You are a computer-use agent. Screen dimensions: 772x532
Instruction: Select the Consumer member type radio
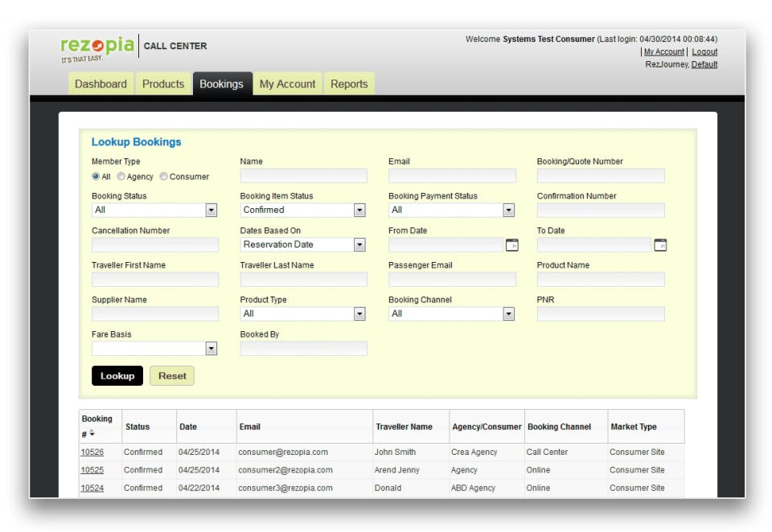point(164,176)
